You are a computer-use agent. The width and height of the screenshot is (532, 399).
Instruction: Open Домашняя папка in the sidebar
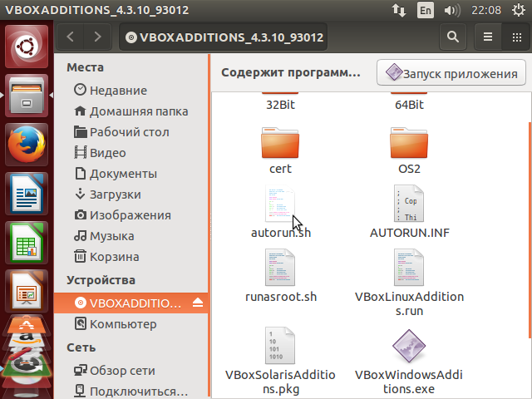(131, 111)
